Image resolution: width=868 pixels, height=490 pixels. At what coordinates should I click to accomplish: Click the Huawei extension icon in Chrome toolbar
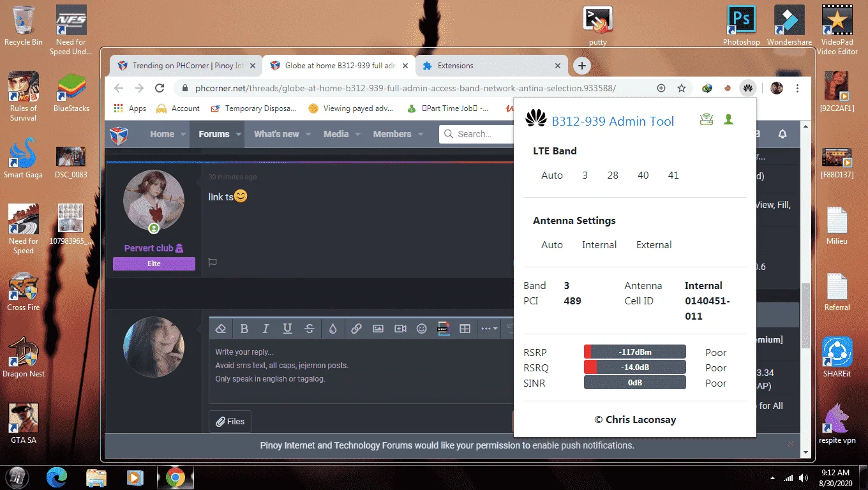(747, 88)
